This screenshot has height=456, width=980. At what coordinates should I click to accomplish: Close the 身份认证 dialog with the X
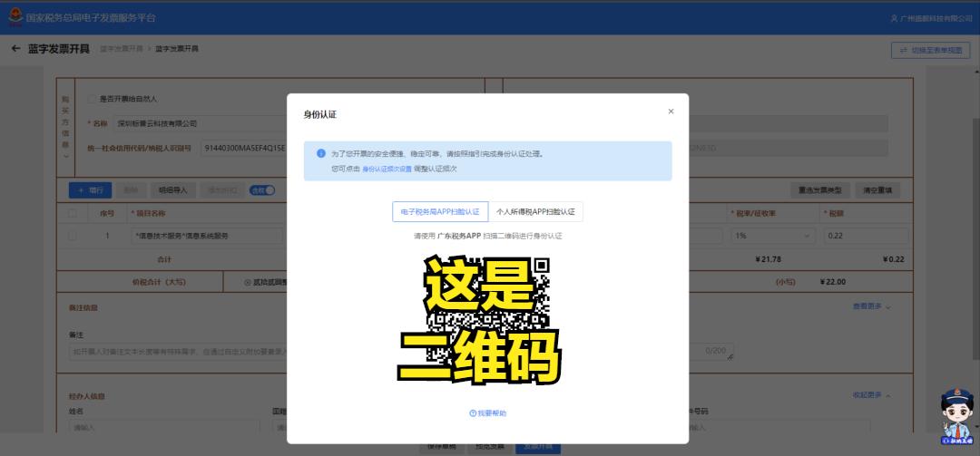click(x=671, y=112)
